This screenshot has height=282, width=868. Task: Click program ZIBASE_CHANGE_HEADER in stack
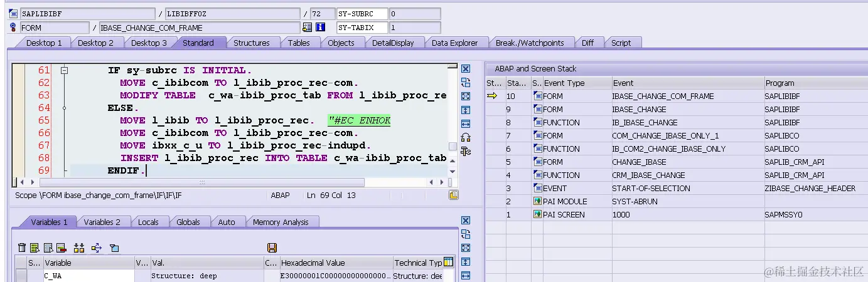[x=810, y=188]
